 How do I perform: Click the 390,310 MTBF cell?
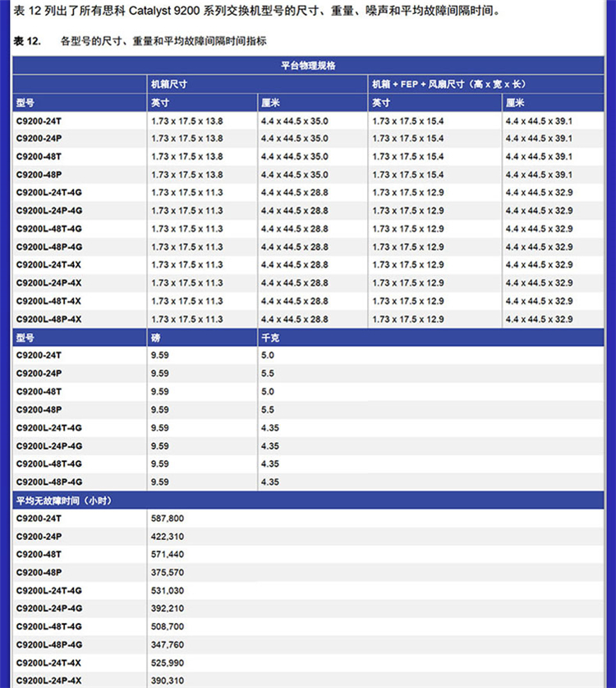click(x=168, y=681)
